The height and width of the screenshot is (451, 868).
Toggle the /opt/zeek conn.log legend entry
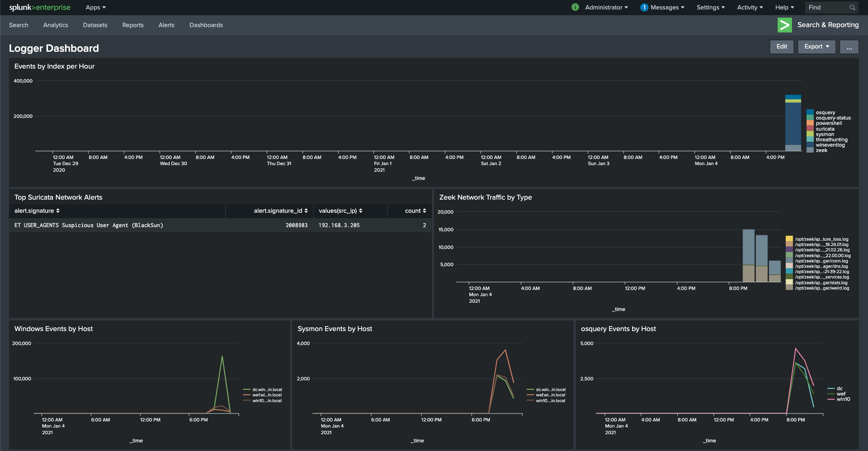click(x=821, y=261)
